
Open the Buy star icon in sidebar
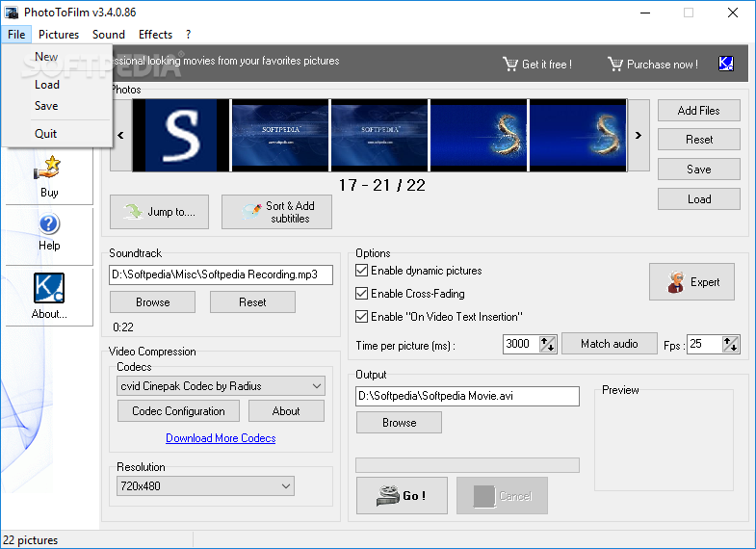pos(48,168)
